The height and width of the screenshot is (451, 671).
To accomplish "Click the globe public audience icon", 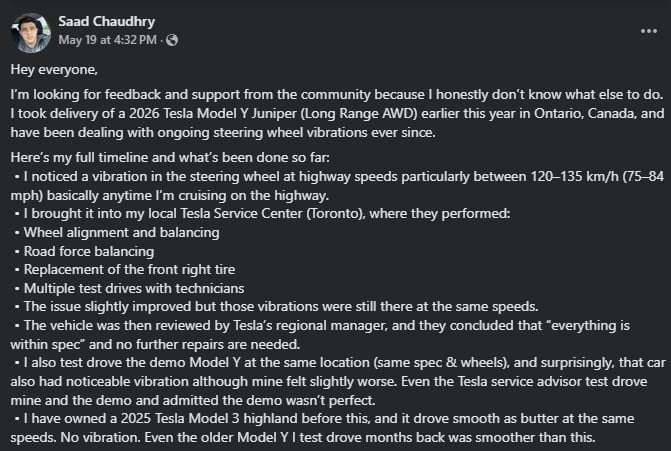I will 172,41.
